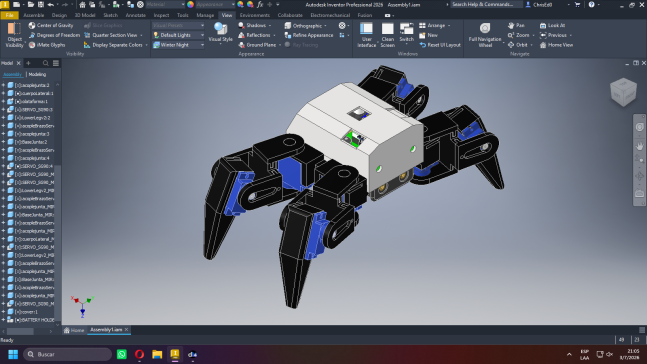Toggle Center of Gravity display
The width and height of the screenshot is (647, 364).
[x=51, y=25]
